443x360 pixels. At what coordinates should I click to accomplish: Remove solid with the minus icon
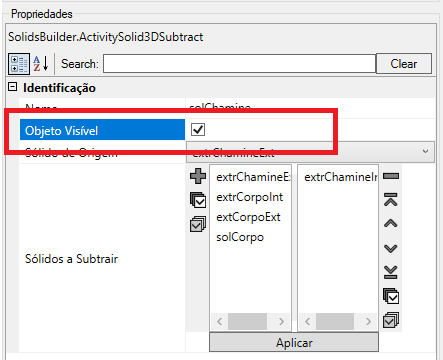point(391,176)
